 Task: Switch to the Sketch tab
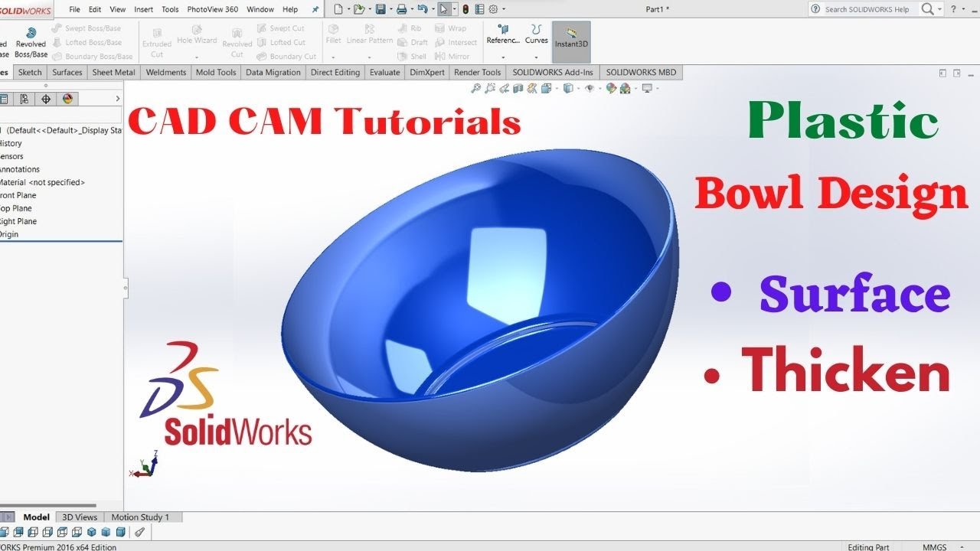[x=30, y=72]
